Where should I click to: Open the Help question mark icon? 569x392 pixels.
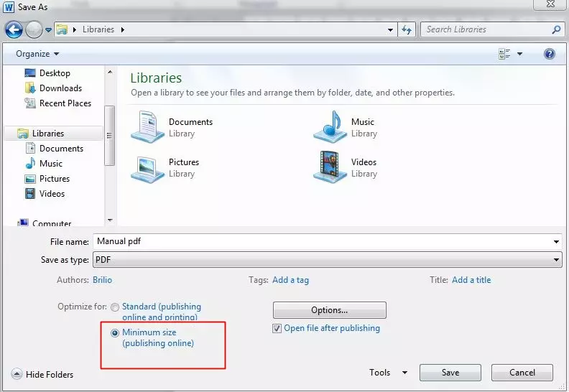[550, 54]
